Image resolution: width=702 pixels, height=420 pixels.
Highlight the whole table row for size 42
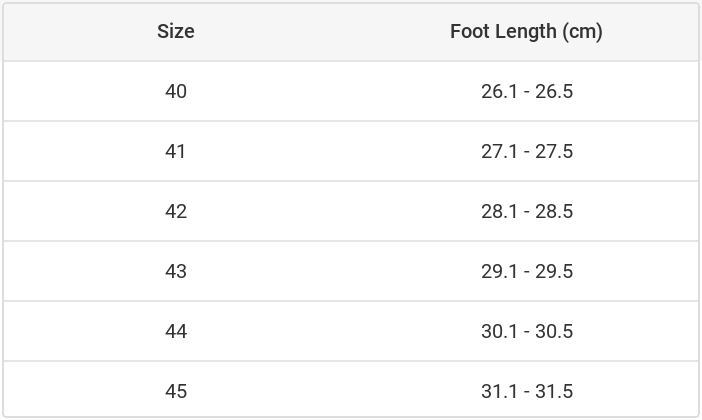click(x=350, y=211)
